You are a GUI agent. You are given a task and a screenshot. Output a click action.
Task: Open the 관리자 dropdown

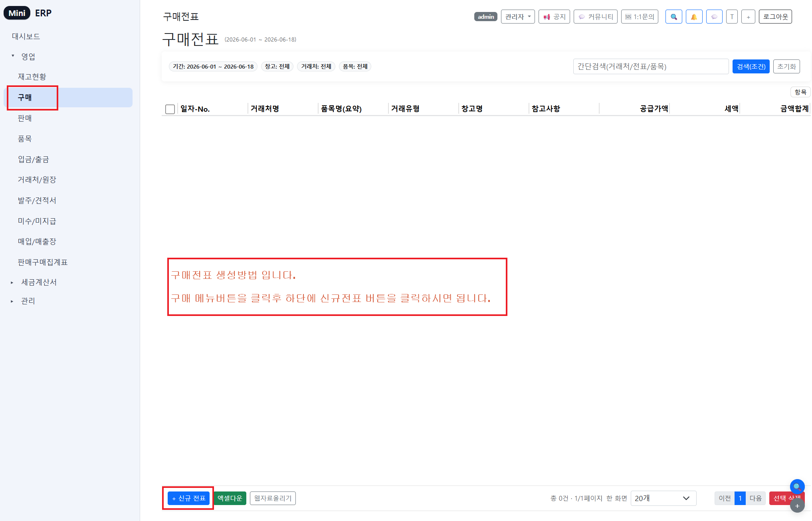(518, 17)
